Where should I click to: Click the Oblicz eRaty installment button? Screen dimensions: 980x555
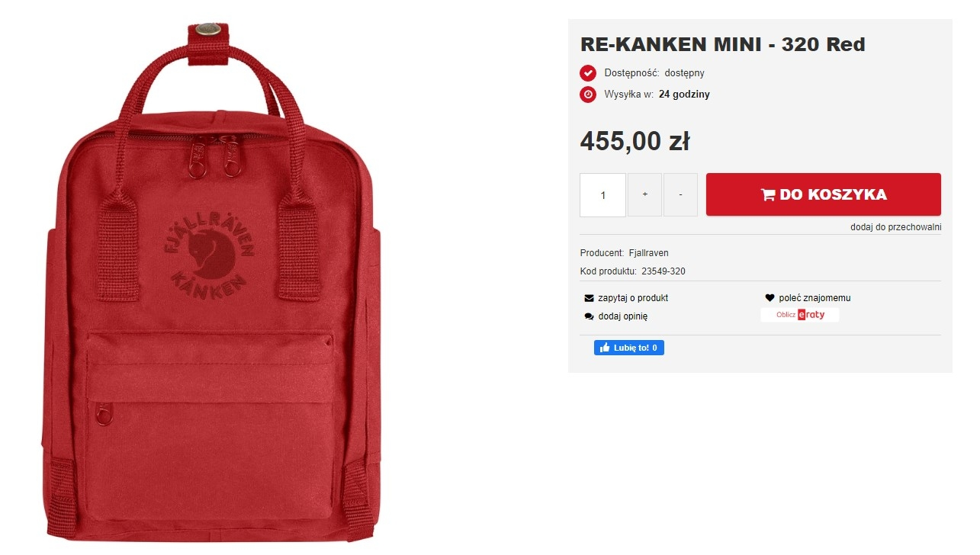(800, 315)
